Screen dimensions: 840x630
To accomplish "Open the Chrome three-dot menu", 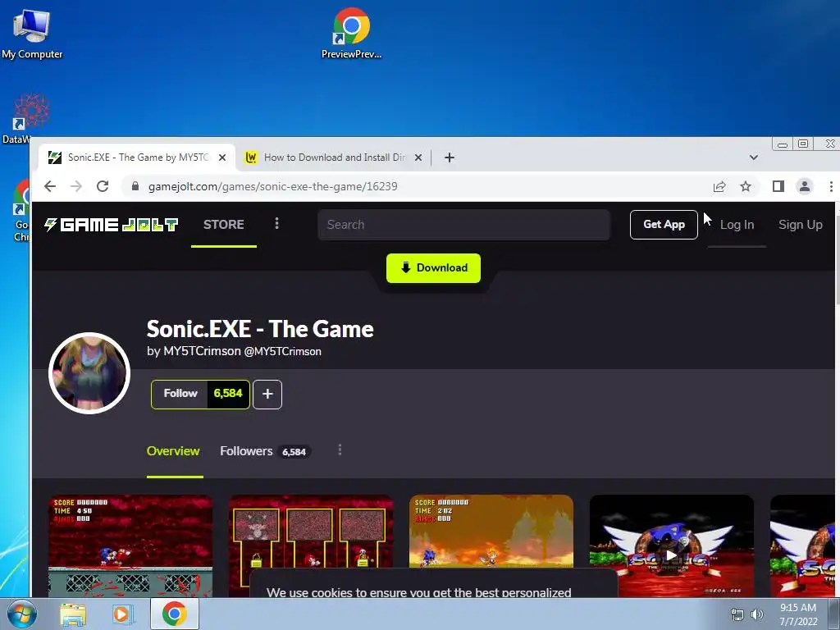I will click(x=831, y=186).
